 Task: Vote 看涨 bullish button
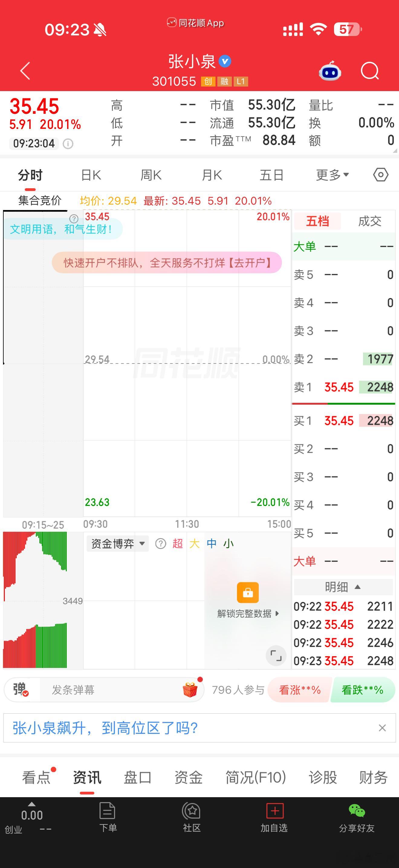pos(300,690)
